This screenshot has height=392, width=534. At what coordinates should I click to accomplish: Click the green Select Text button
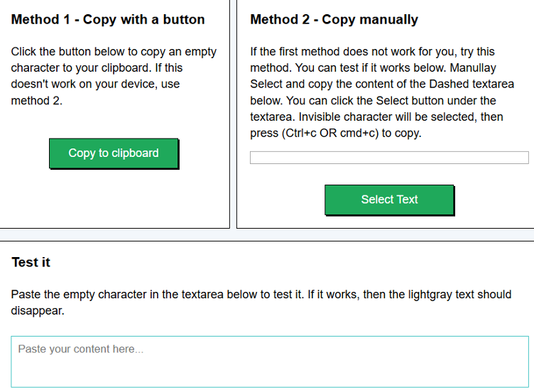(389, 200)
